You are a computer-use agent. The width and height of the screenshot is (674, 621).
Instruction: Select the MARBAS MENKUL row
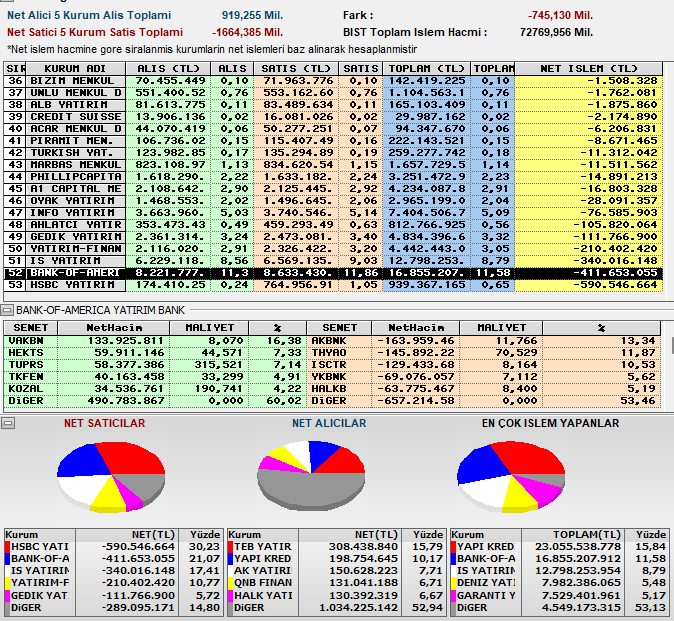[x=333, y=165]
